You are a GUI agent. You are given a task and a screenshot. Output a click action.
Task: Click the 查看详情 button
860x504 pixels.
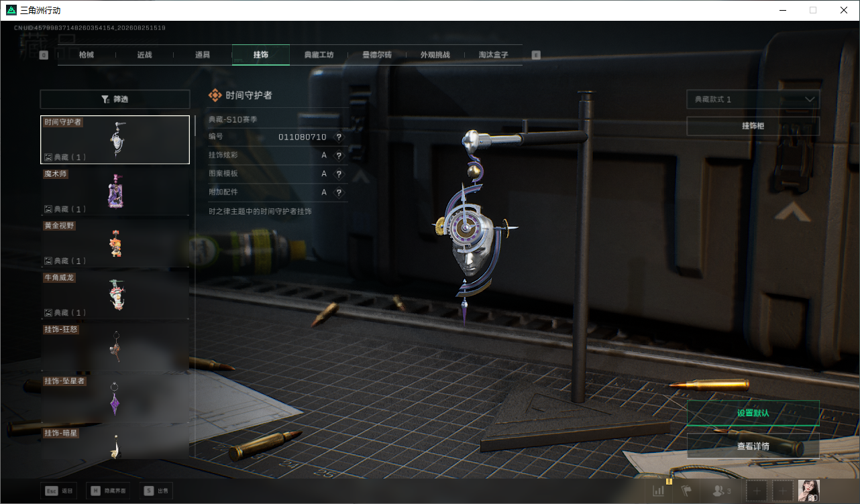(753, 446)
